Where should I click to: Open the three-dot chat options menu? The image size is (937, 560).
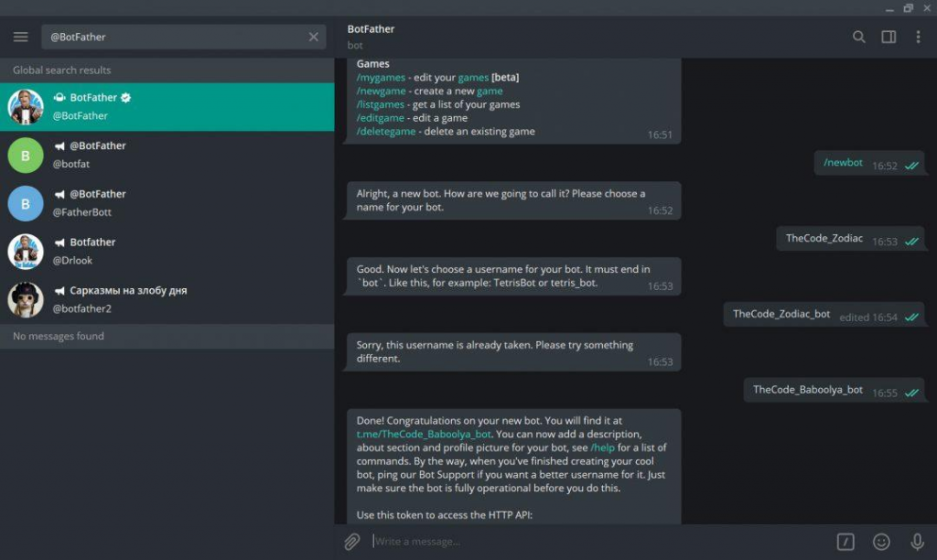[x=918, y=37]
